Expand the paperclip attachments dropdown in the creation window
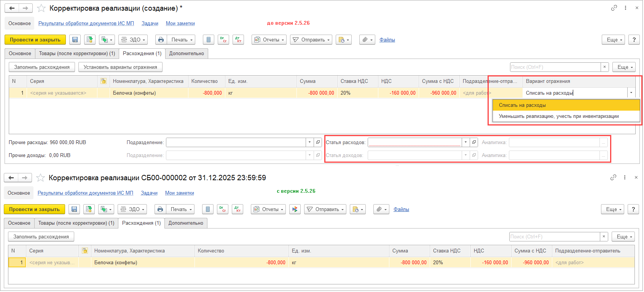644x292 pixels. click(x=367, y=40)
